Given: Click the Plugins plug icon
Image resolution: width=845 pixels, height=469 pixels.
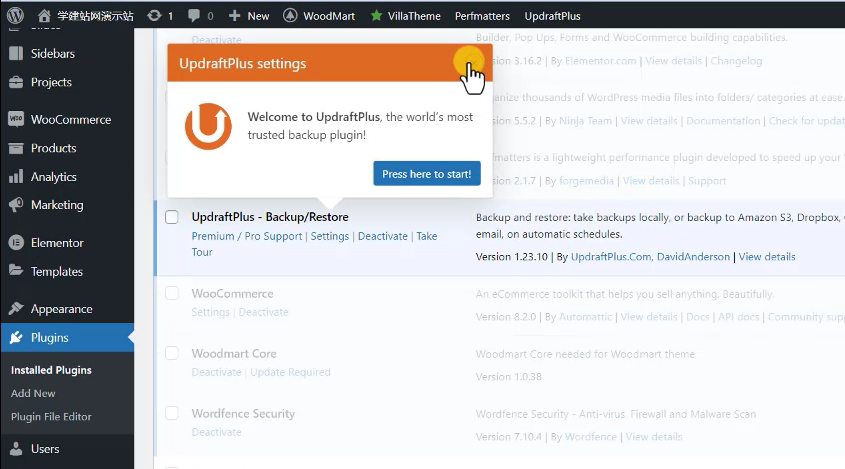Looking at the screenshot, I should (16, 337).
